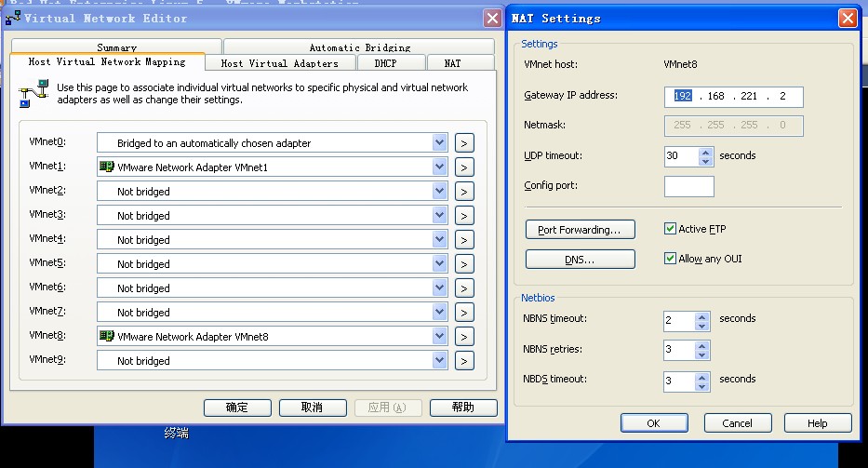Open the Port Forwarding settings

[580, 230]
